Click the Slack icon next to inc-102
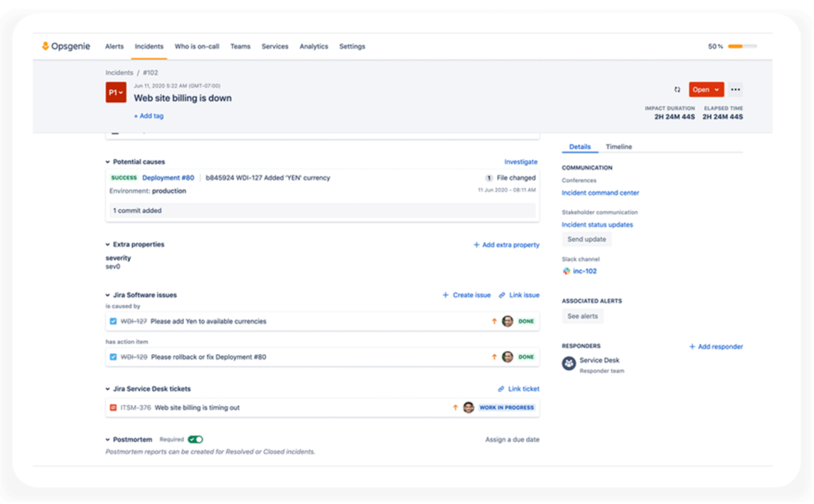 [x=566, y=272]
